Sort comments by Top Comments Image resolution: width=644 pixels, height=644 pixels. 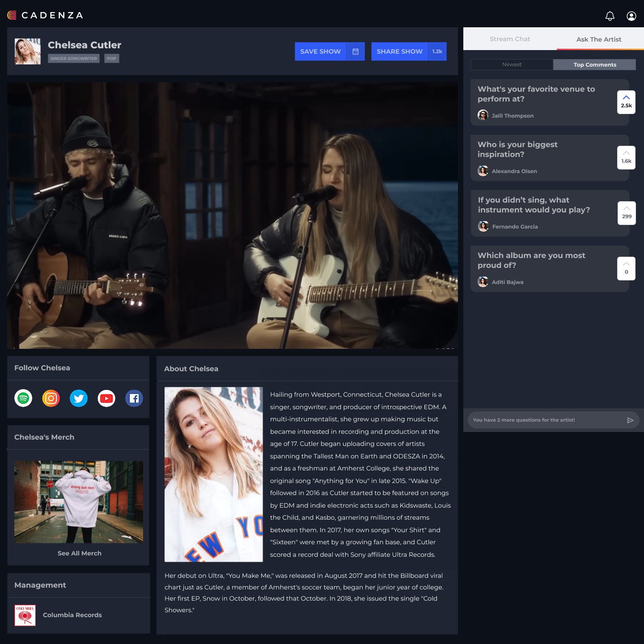pos(595,64)
